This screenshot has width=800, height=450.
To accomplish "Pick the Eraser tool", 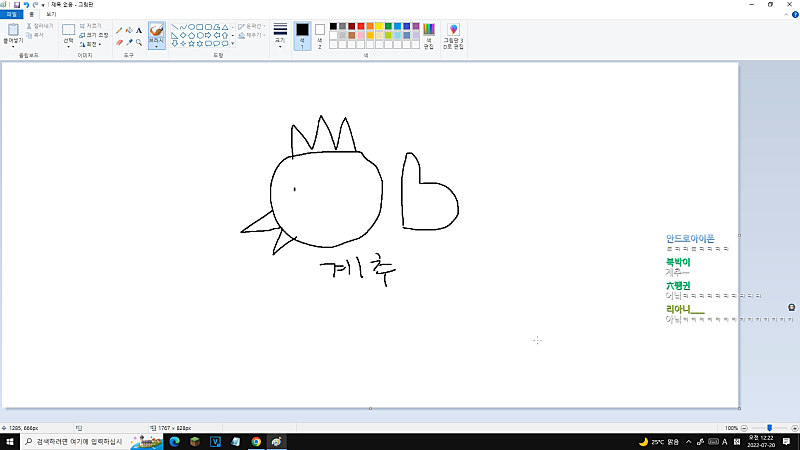I will click(x=119, y=42).
